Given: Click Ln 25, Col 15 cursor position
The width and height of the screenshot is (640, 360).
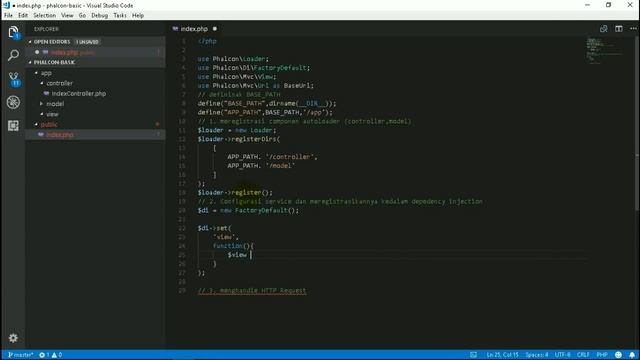Looking at the screenshot, I should (x=502, y=355).
